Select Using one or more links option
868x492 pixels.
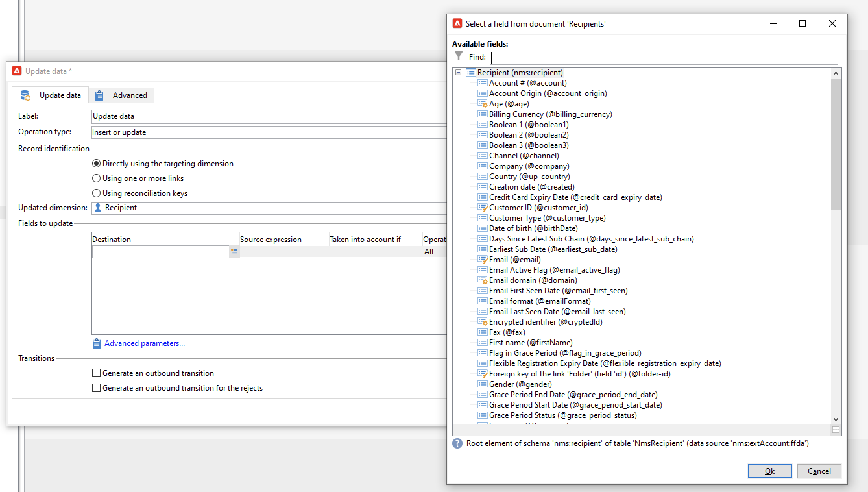point(96,178)
